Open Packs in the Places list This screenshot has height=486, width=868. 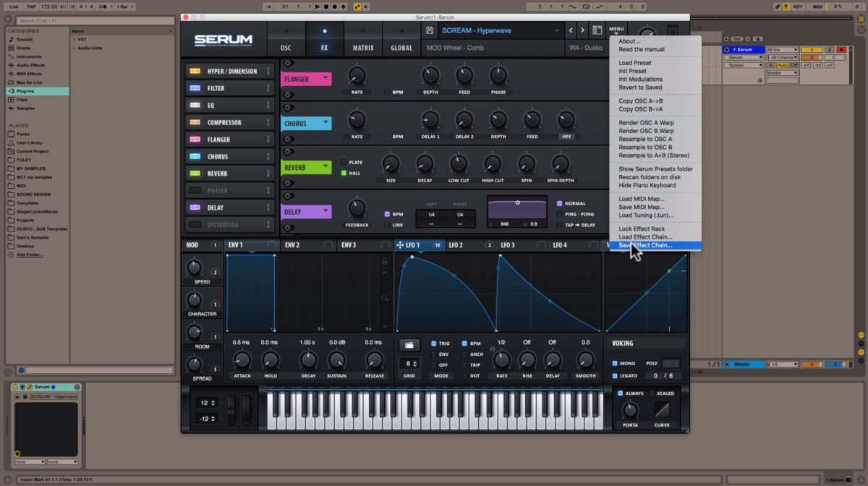pyautogui.click(x=23, y=135)
